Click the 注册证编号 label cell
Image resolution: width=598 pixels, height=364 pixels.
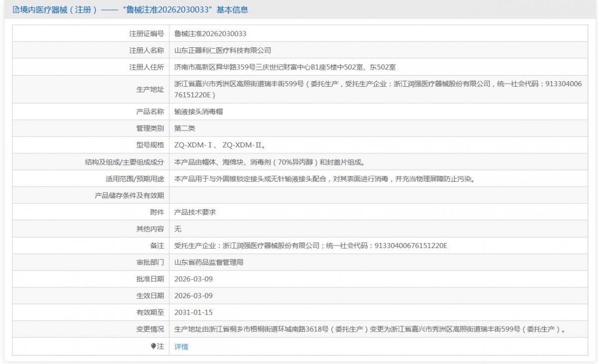pyautogui.click(x=91, y=34)
